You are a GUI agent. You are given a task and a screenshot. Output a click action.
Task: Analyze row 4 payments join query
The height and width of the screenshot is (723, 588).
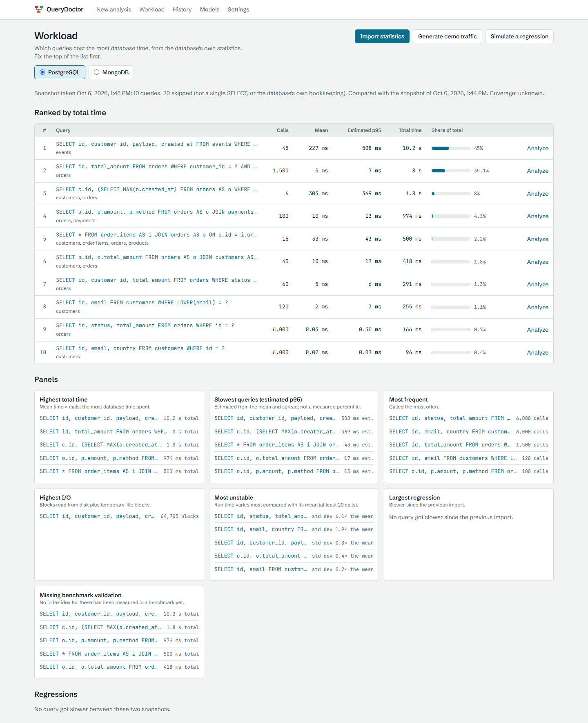[537, 216]
